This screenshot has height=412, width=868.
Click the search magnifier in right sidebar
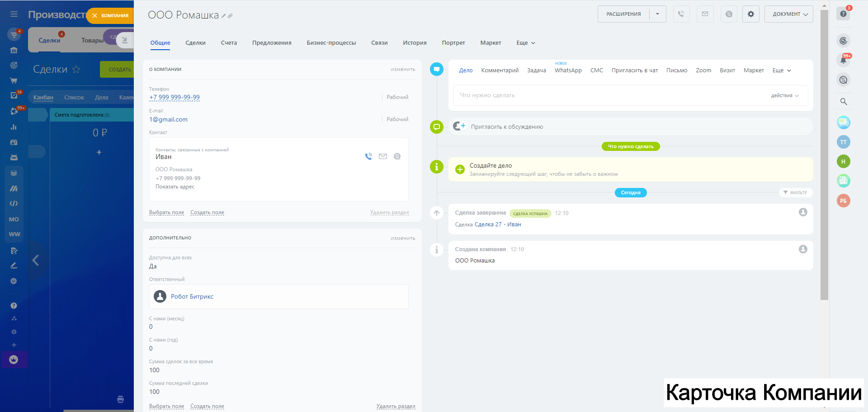(843, 102)
